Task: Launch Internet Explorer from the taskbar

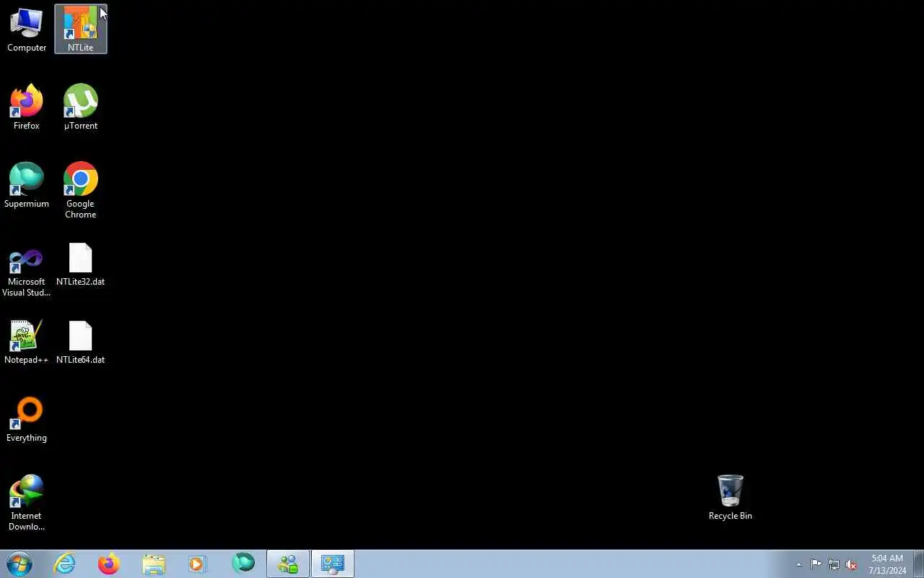Action: coord(65,564)
